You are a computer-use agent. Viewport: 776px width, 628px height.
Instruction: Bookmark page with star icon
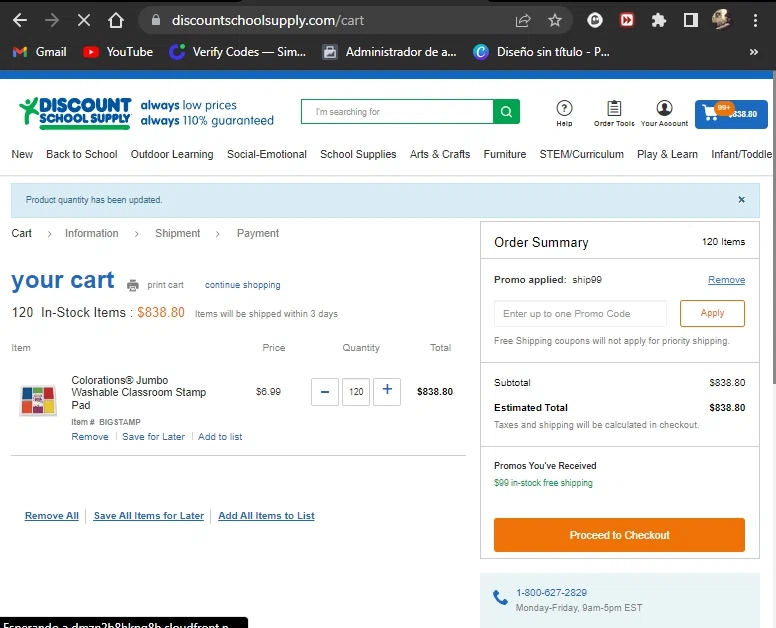pos(555,20)
